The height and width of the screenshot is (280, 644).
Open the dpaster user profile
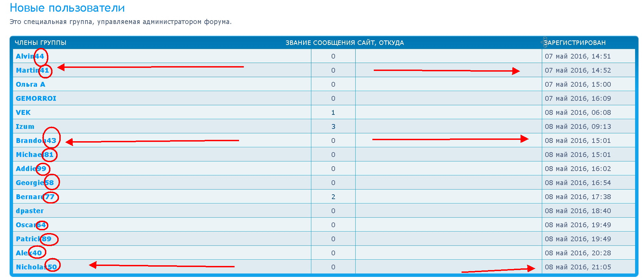(30, 211)
